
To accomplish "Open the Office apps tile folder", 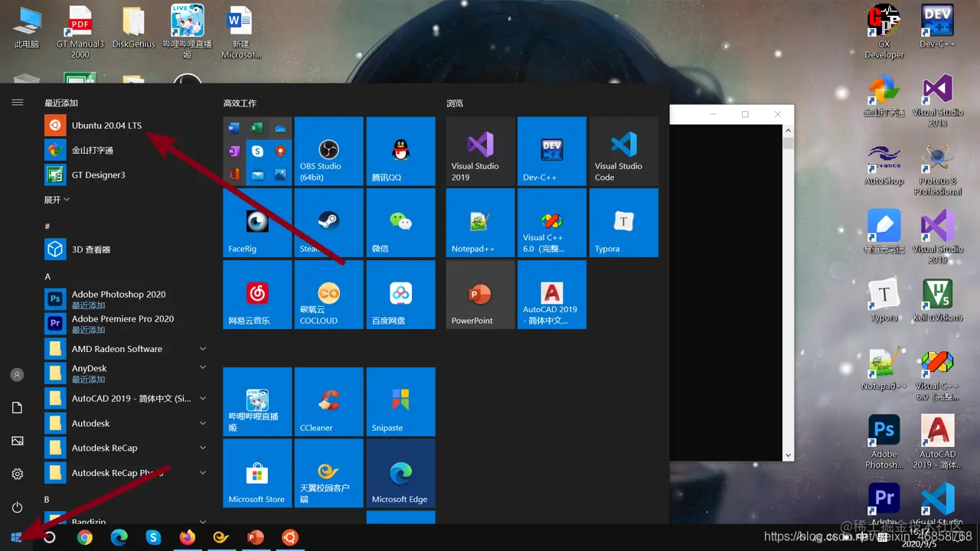I will point(257,151).
